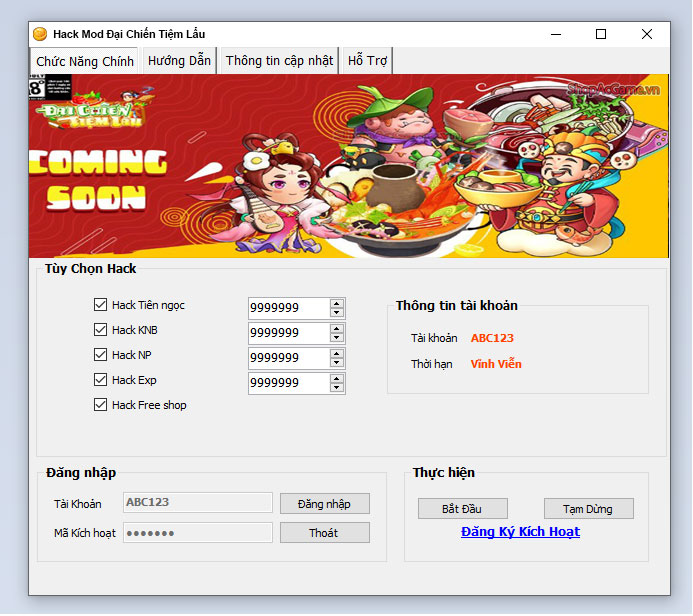
Task: Uncheck the Hack Tiên ngọc checkbox
Action: (100, 304)
